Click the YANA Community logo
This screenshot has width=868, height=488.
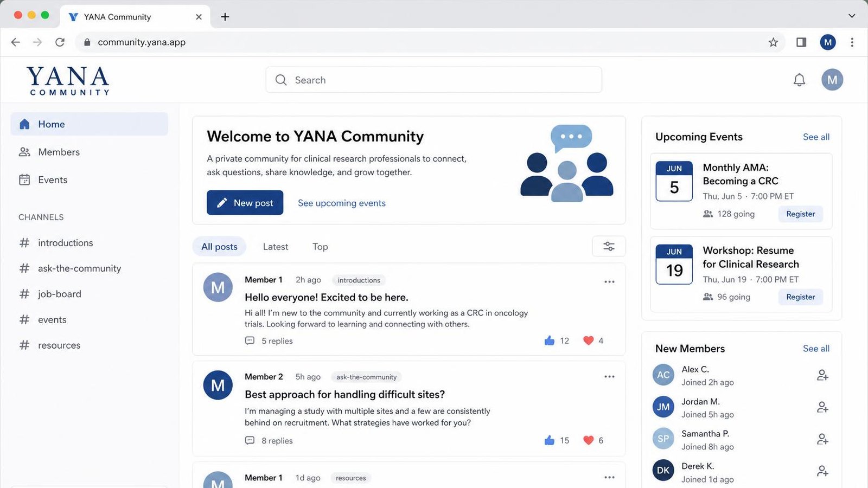point(68,80)
